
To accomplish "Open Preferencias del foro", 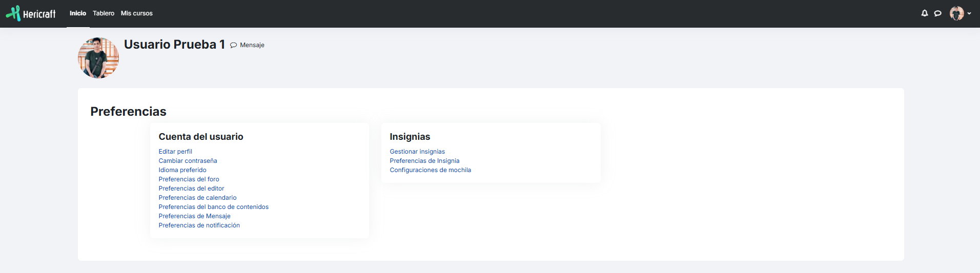I will (x=189, y=179).
